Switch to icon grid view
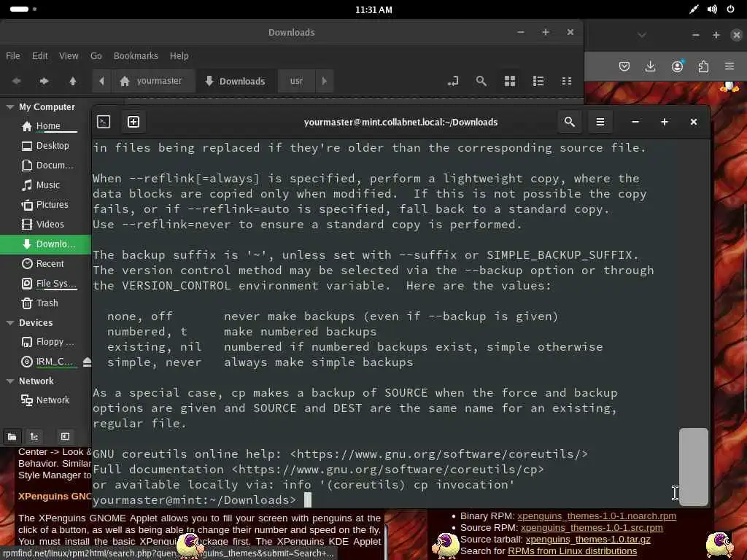This screenshot has height=560, width=747. click(x=510, y=81)
